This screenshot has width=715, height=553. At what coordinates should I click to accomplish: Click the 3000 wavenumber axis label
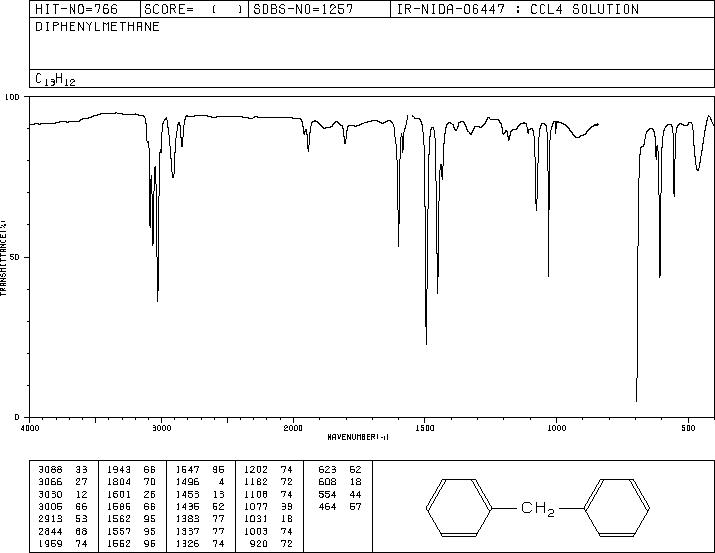click(161, 428)
